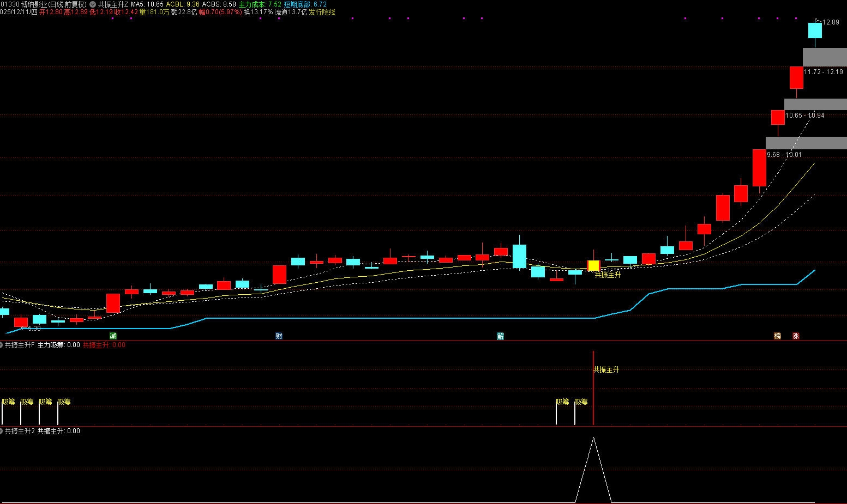The width and height of the screenshot is (847, 504).
Task: Click the 幅0.70(5.97%) change value
Action: (x=220, y=12)
